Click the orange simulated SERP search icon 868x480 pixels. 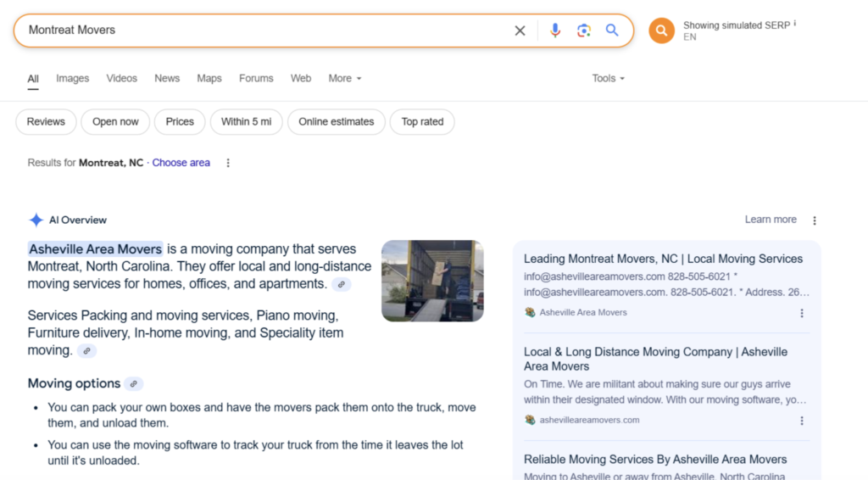[x=661, y=31]
